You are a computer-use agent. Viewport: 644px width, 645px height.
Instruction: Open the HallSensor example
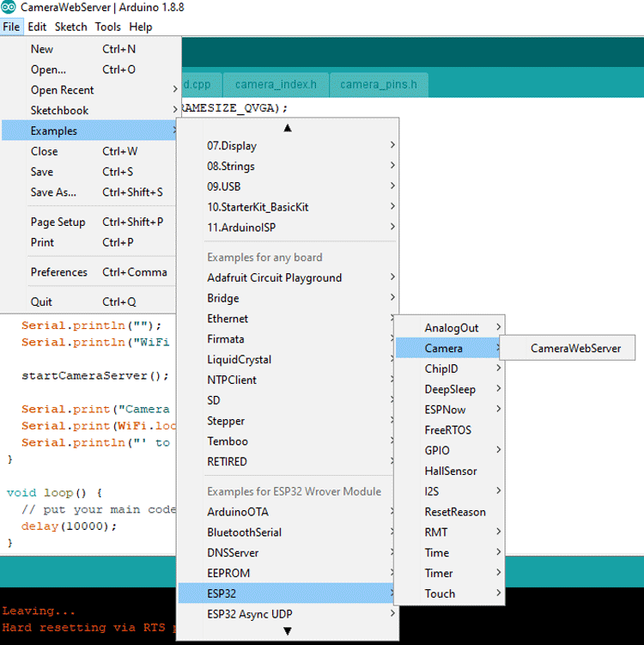[449, 471]
